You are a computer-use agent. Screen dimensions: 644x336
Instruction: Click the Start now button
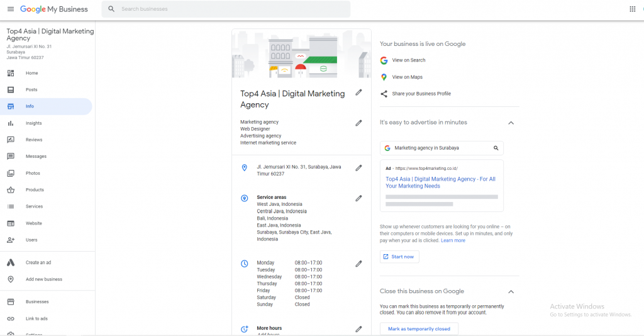[399, 257]
